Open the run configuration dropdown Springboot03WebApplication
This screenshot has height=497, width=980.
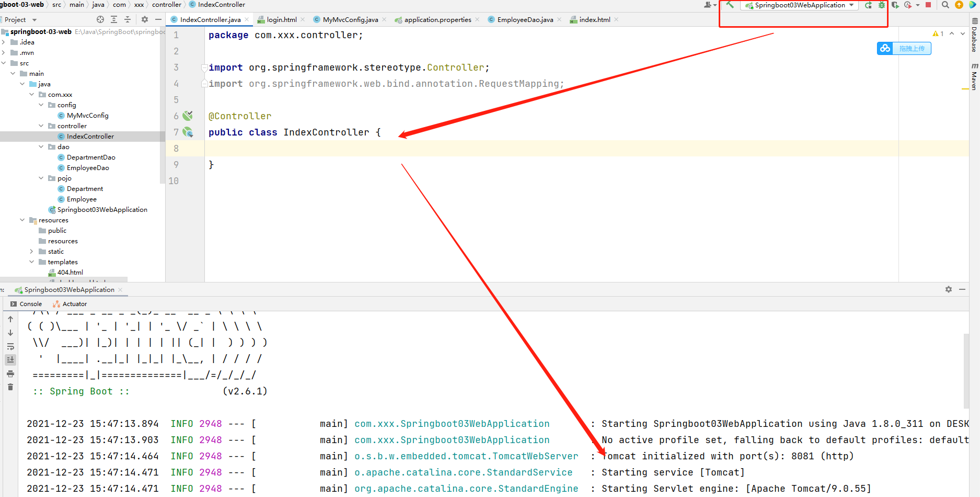click(x=800, y=5)
